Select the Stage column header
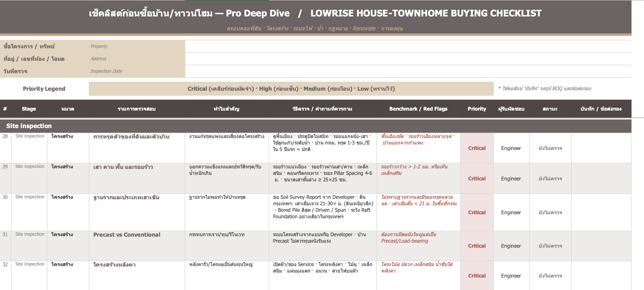Image resolution: width=644 pixels, height=290 pixels. coord(29,109)
